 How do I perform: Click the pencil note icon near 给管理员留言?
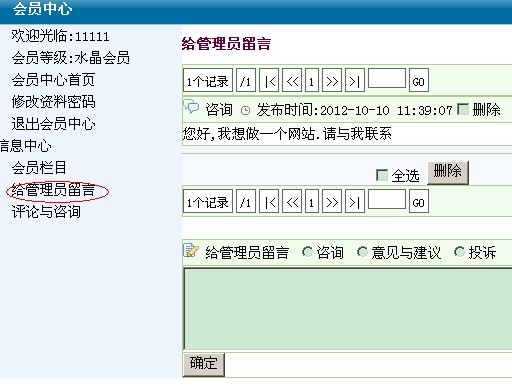(191, 250)
